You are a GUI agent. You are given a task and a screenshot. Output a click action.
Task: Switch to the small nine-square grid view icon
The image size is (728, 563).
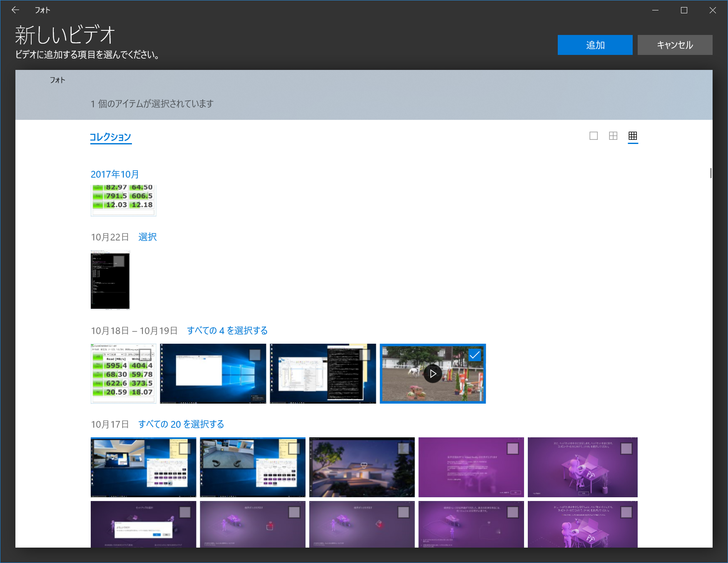tap(633, 136)
